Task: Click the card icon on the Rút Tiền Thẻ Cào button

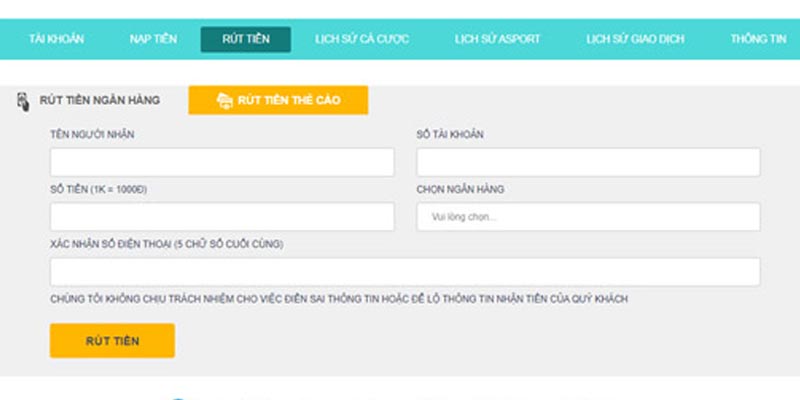Action: [225, 101]
